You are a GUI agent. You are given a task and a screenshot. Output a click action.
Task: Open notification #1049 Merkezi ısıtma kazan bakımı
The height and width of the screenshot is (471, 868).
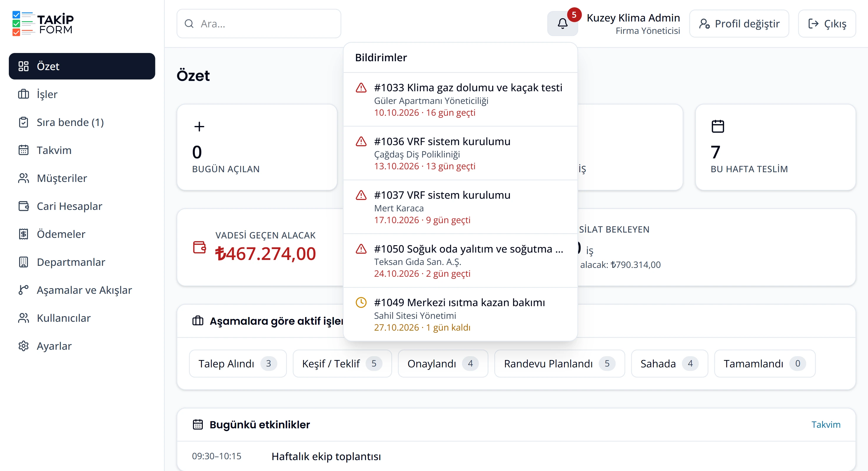pos(460,314)
